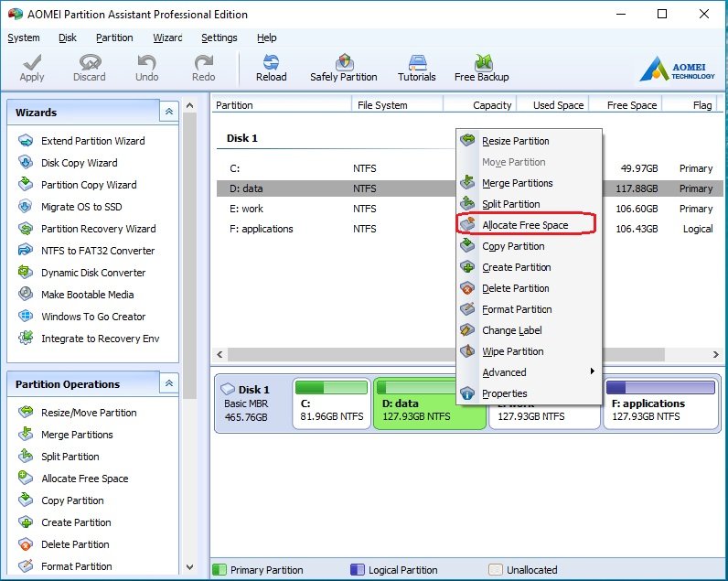This screenshot has height=581, width=728.
Task: Select F: applications disk map block
Action: point(661,403)
